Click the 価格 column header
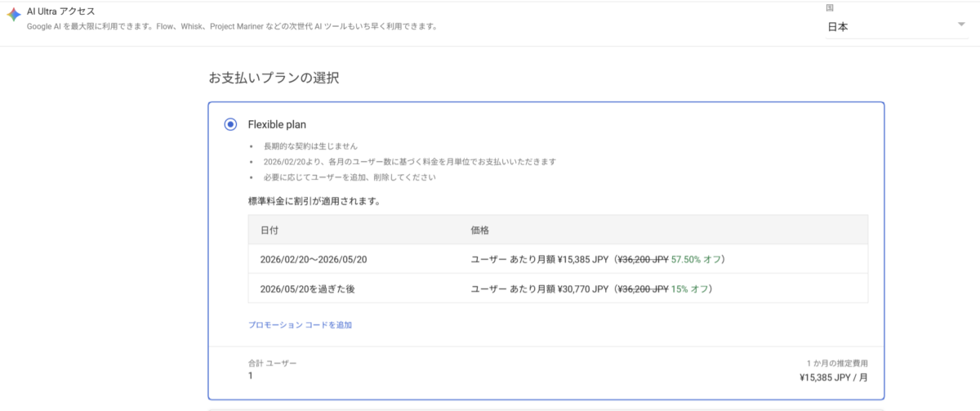 [480, 230]
